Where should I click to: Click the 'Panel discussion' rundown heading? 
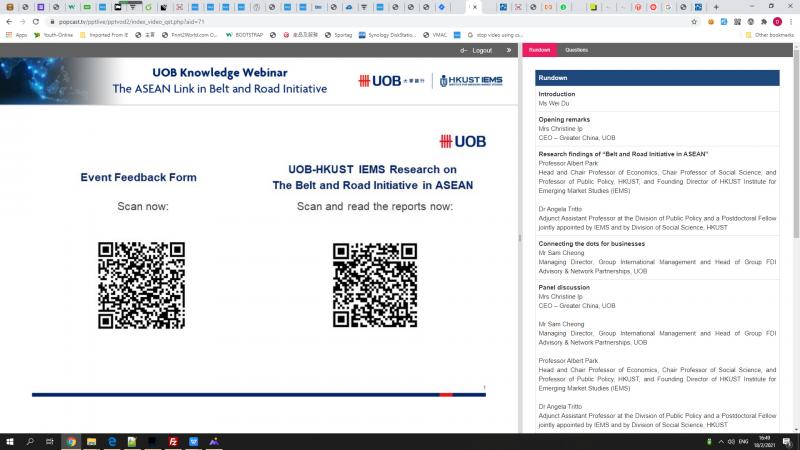(x=564, y=288)
